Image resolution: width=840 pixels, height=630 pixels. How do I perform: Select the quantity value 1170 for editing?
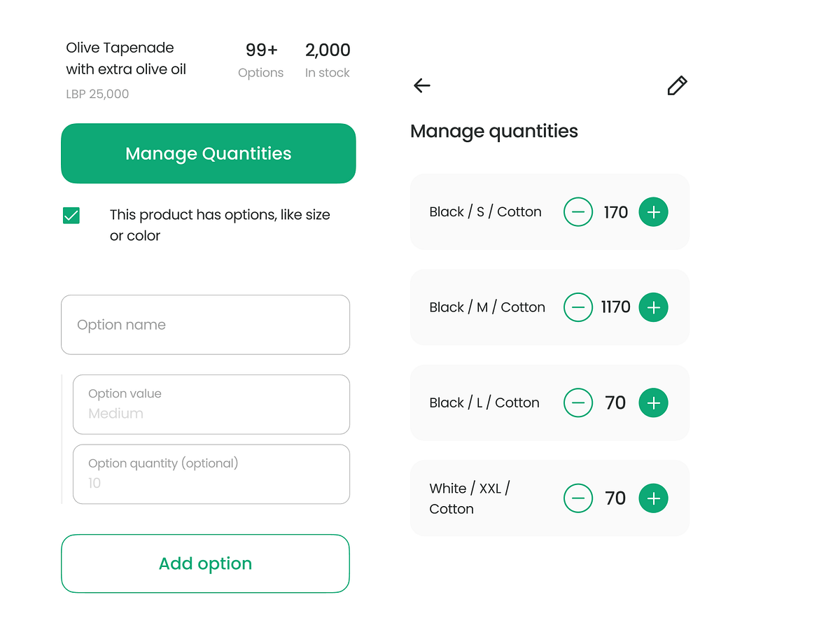[615, 307]
